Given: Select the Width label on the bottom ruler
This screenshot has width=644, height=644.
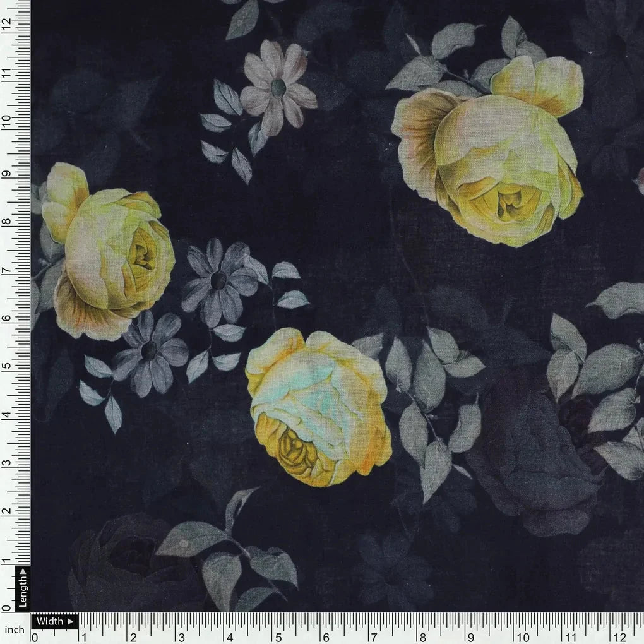Looking at the screenshot, I should coord(51,621).
